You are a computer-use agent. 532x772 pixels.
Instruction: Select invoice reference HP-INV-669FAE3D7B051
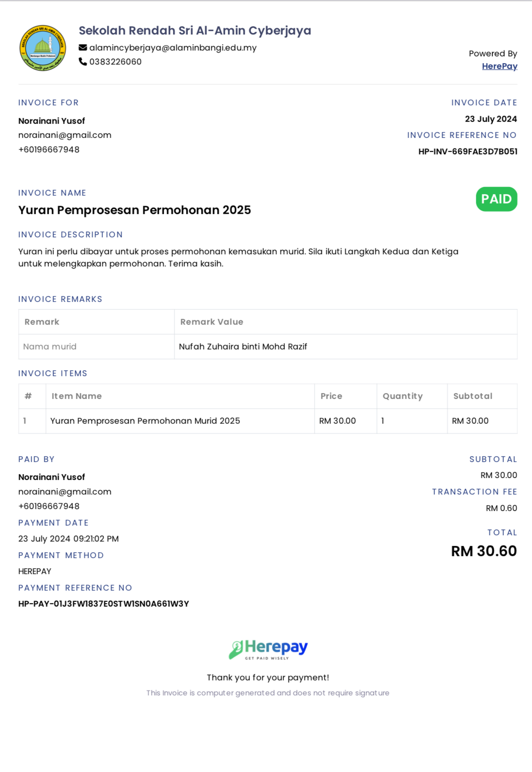click(x=468, y=151)
